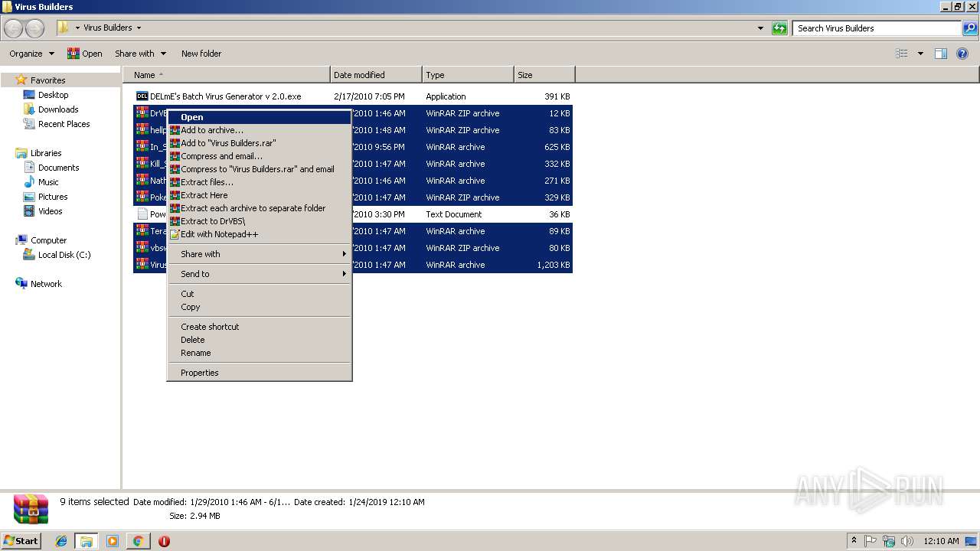980x551 pixels.
Task: Open the toolbar 'Share with' dropdown
Action: pos(140,54)
